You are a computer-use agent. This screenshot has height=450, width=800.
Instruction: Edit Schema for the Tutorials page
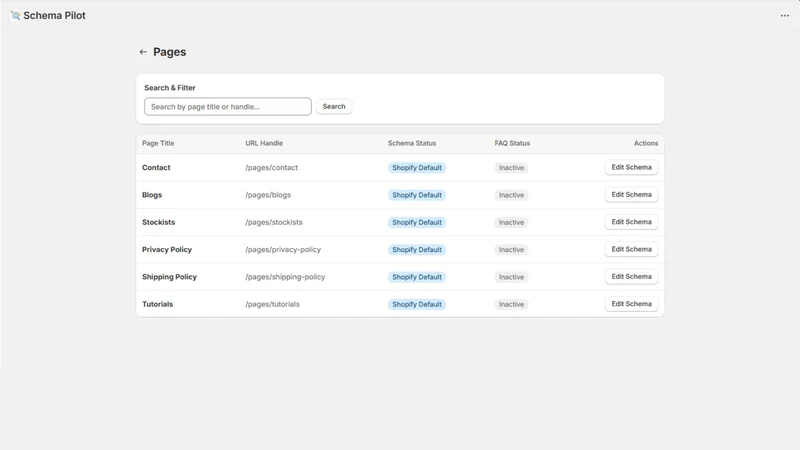[x=631, y=304]
